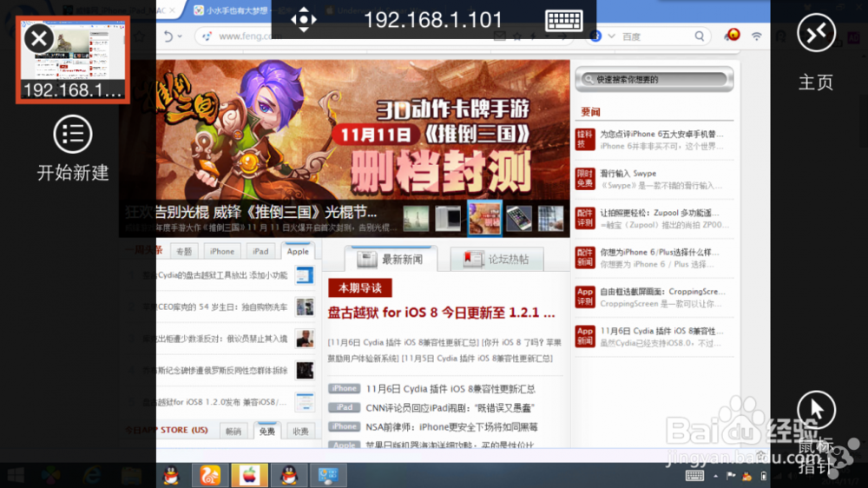Click the system tray keyboard icon
868x488 pixels.
point(694,476)
